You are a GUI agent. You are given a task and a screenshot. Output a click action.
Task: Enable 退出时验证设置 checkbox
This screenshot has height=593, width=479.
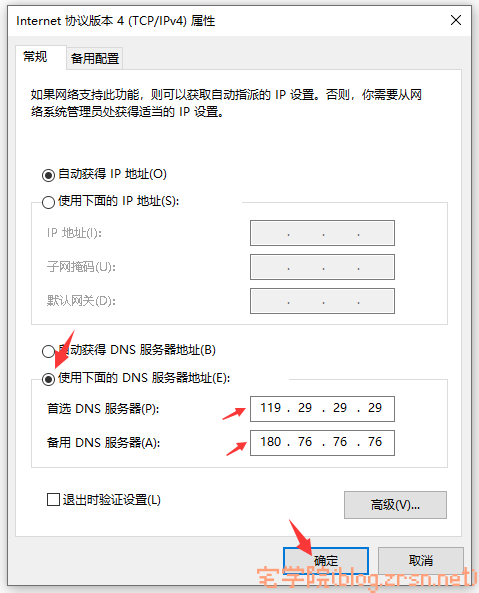point(53,500)
